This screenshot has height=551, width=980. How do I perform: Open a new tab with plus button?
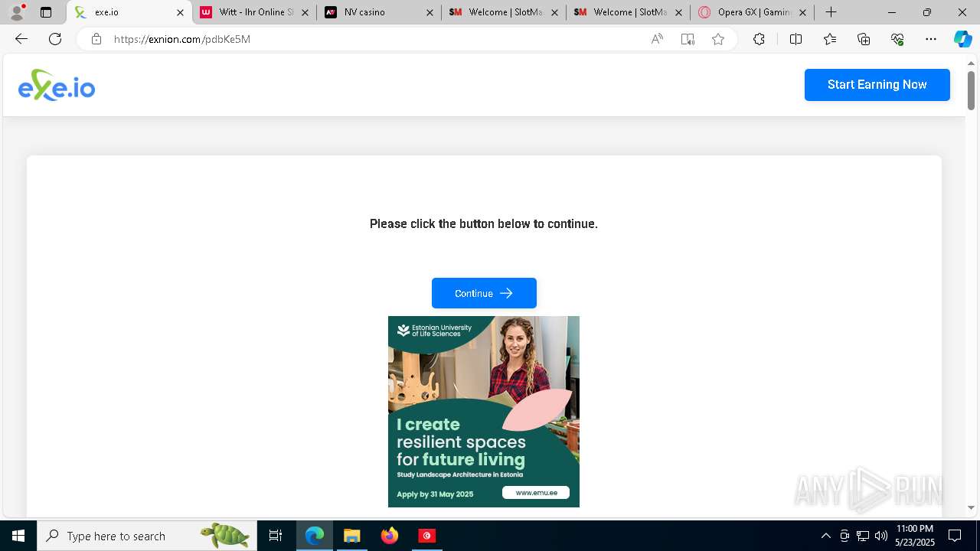coord(831,12)
